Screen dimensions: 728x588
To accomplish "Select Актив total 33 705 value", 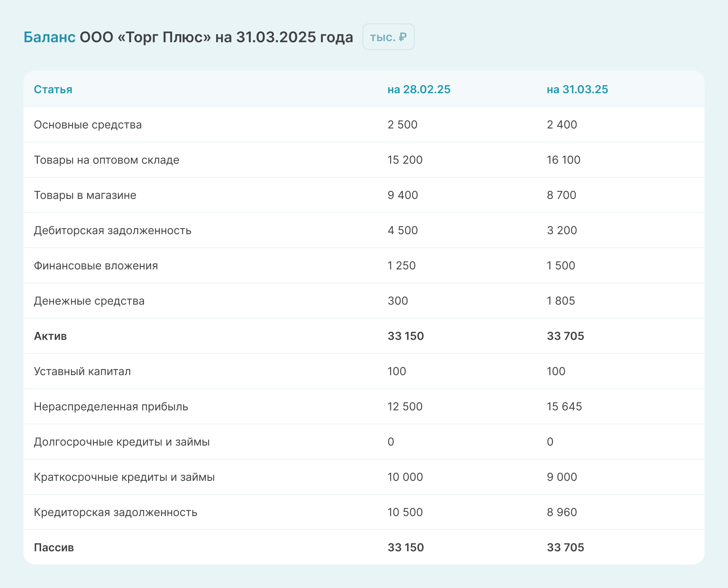I will (565, 336).
